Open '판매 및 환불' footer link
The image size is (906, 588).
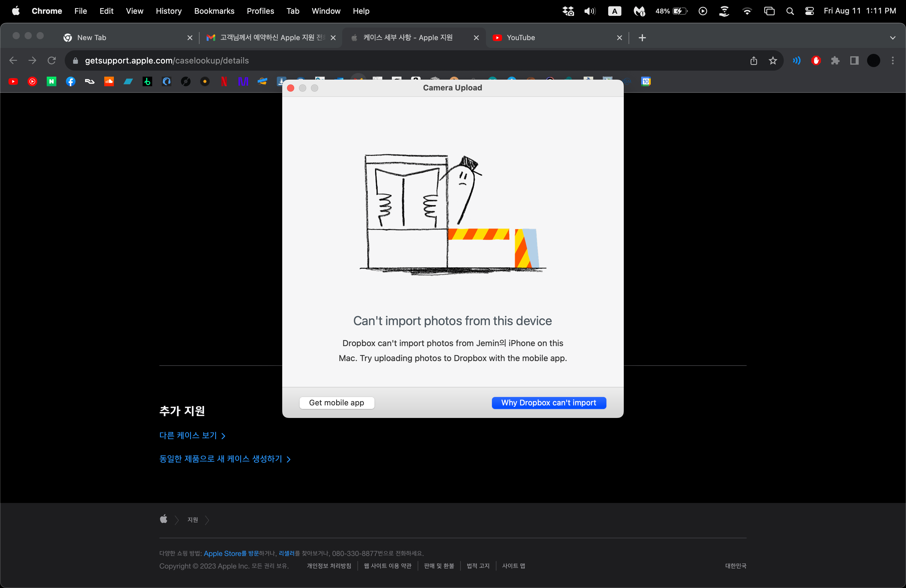439,566
